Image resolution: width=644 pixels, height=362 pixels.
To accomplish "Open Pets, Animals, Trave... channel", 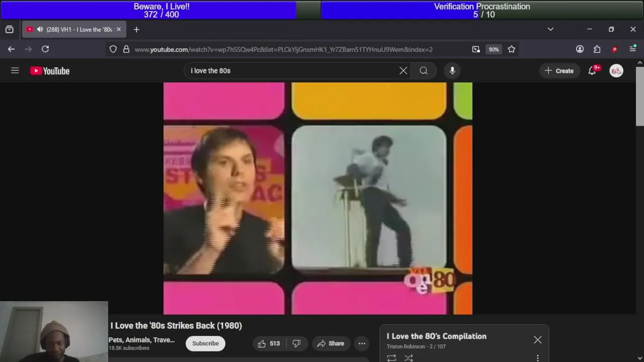I will [141, 340].
